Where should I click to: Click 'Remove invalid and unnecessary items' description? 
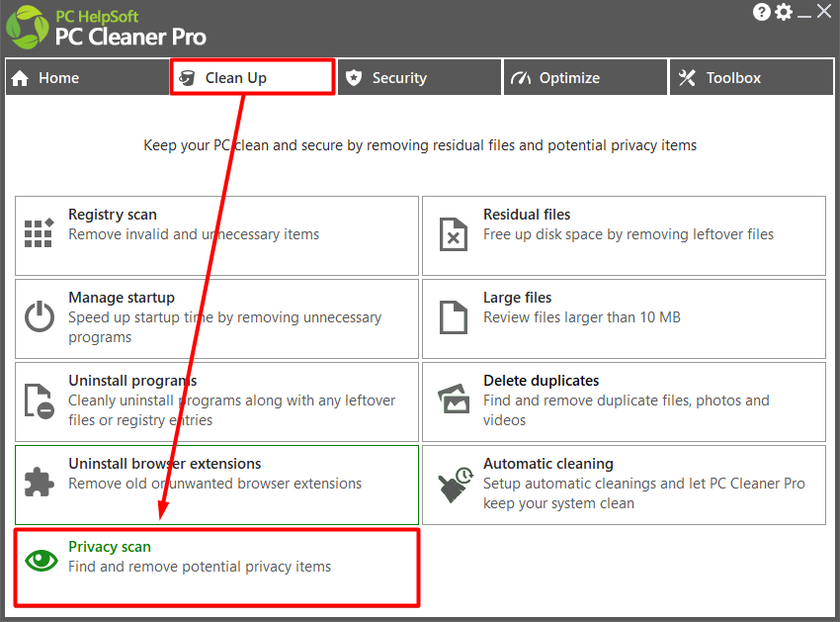pyautogui.click(x=194, y=234)
